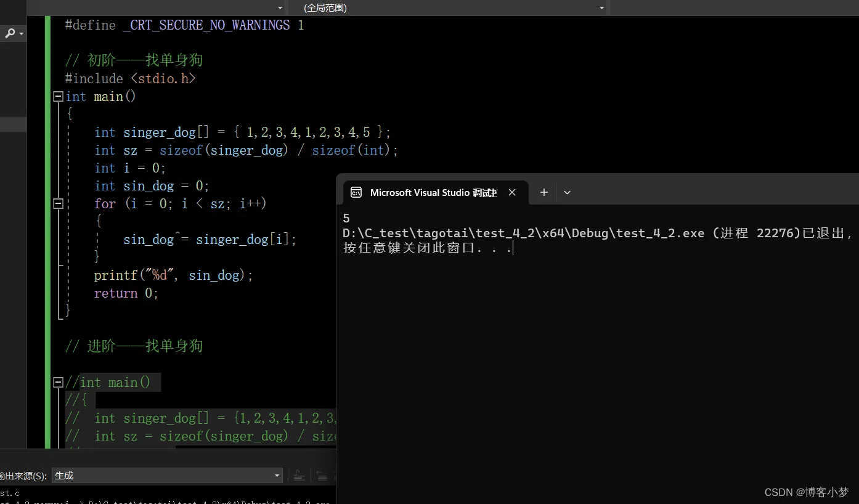Click the console icon in the debug terminal tab
This screenshot has height=504, width=859.
(356, 192)
